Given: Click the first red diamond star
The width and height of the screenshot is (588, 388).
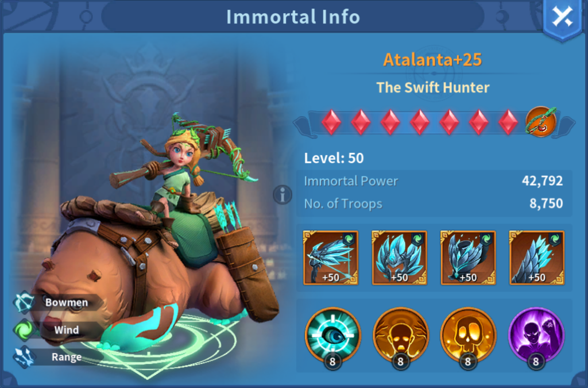Looking at the screenshot, I should pos(331,122).
